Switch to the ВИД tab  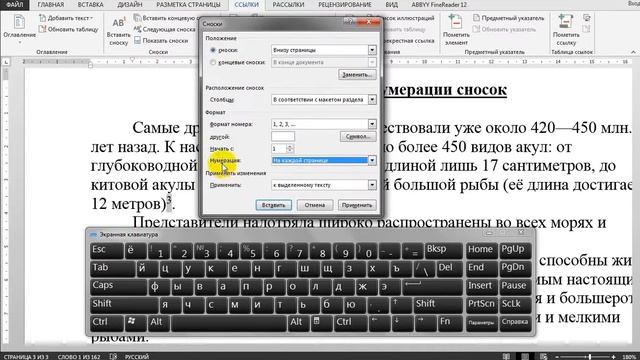tap(391, 5)
